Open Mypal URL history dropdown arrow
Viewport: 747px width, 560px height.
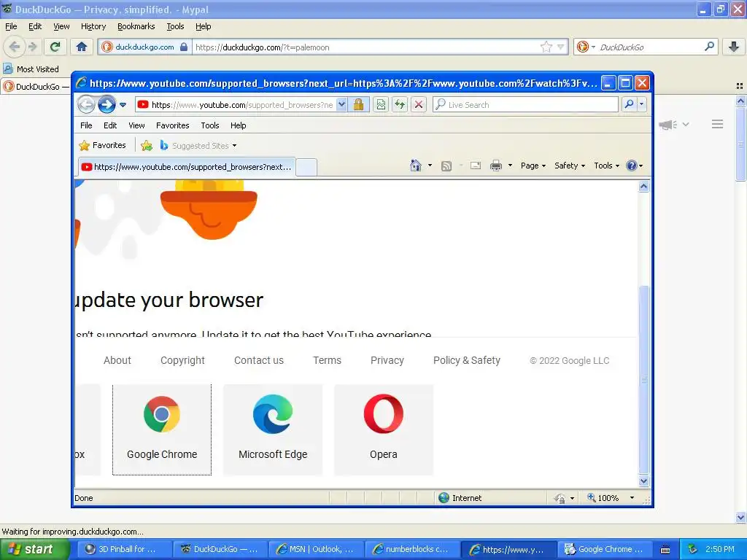(x=561, y=47)
